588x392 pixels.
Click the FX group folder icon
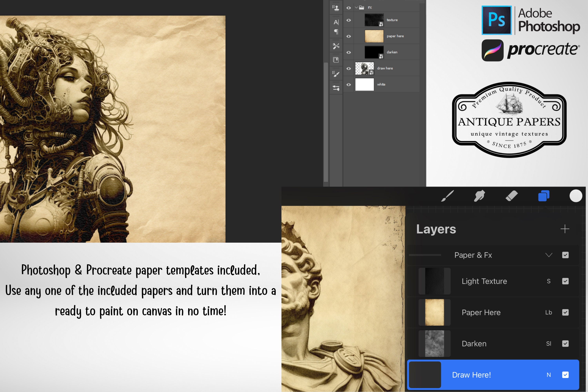361,7
